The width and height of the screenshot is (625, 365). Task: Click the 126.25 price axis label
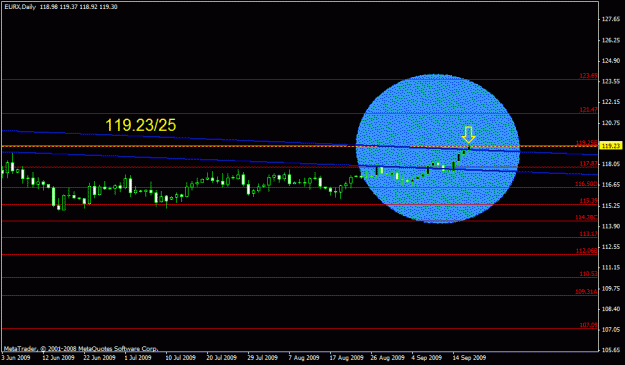tap(611, 40)
